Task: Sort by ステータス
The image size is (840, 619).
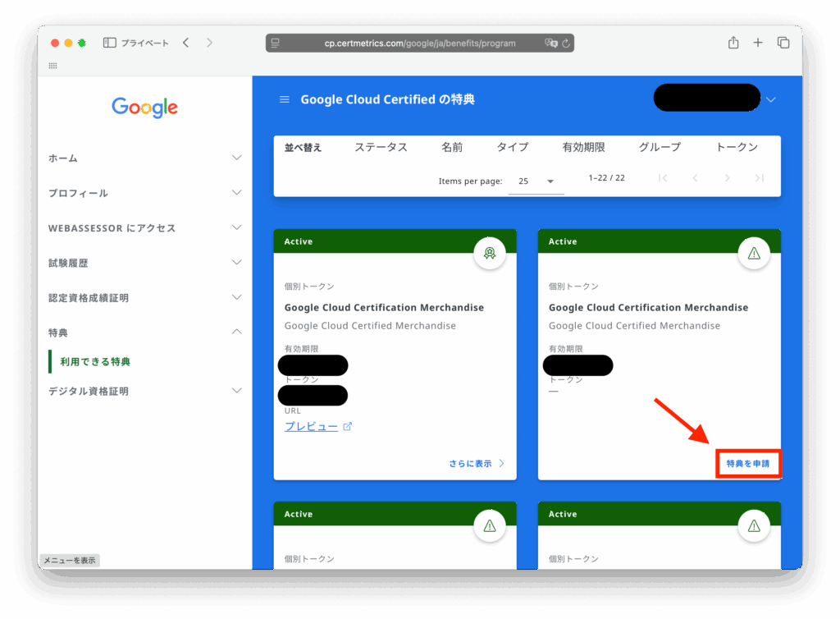Action: (x=381, y=148)
